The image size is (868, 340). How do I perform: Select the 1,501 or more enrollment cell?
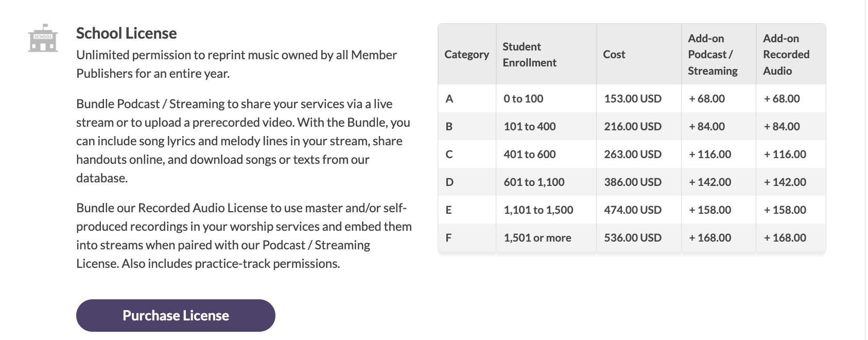tap(537, 238)
